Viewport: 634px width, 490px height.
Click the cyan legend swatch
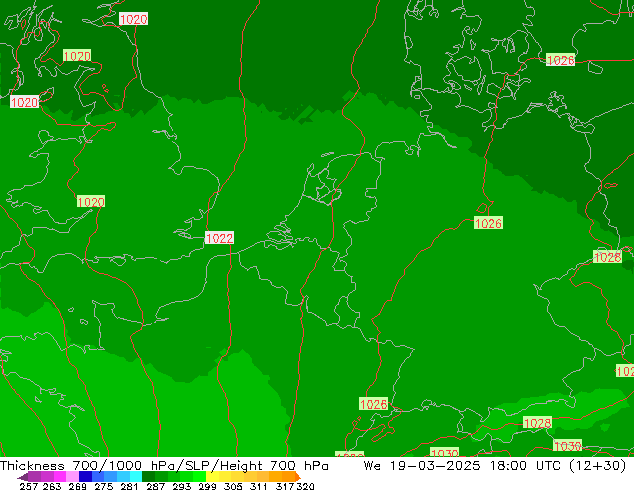(x=136, y=476)
